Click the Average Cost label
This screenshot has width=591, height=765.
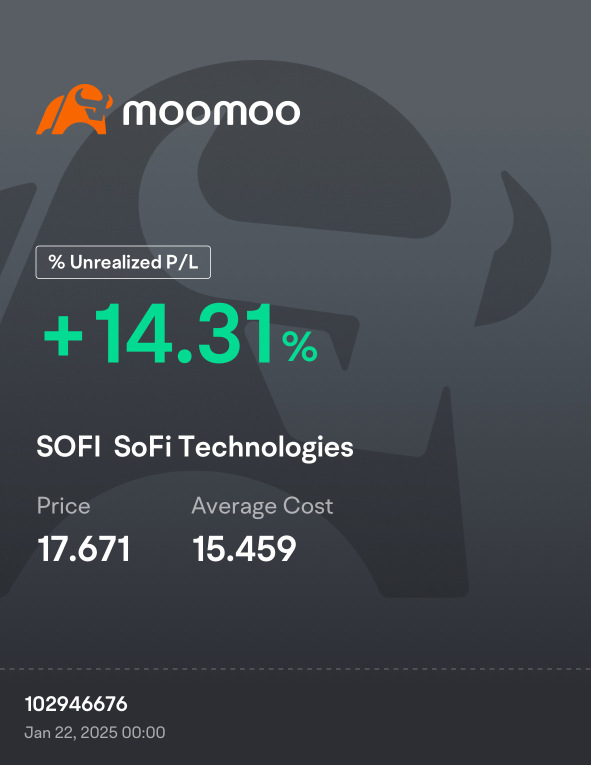(262, 506)
